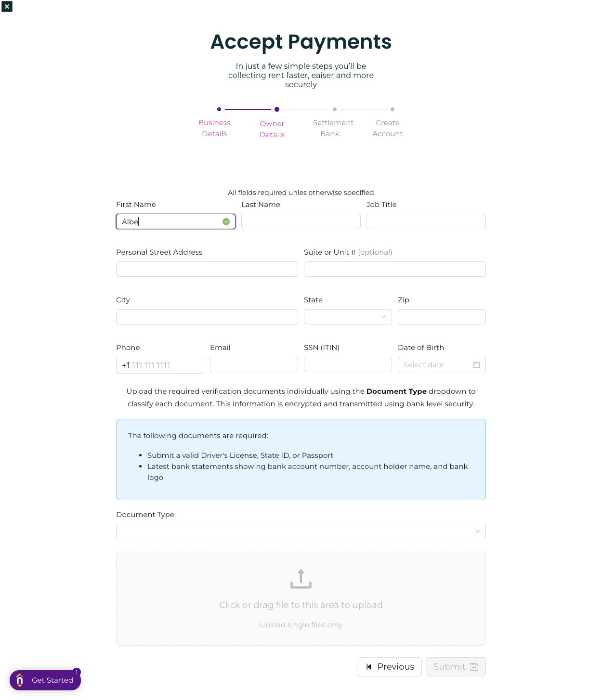
Task: Click the Personal Street Address field
Action: 207,269
